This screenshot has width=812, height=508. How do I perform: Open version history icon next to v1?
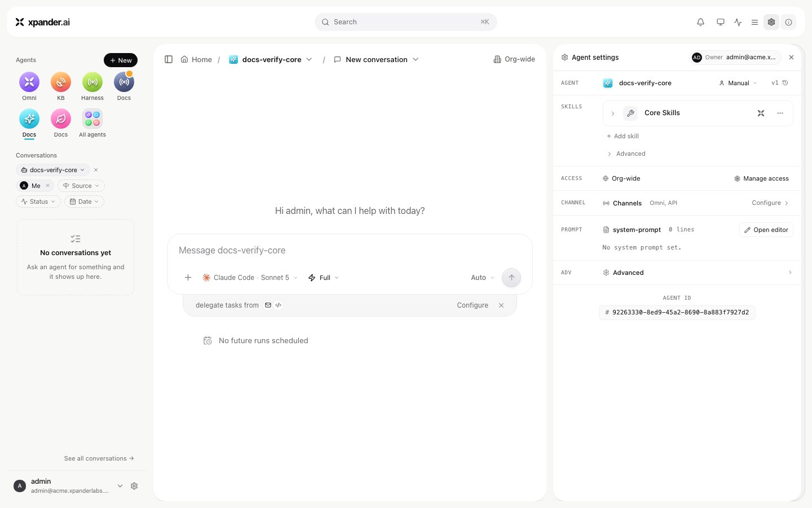pos(785,83)
